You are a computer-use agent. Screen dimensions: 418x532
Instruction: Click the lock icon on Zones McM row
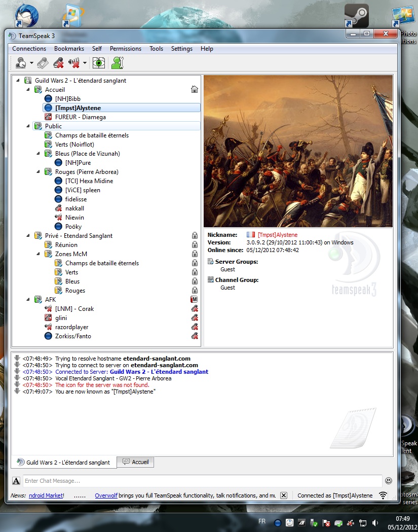(x=195, y=254)
